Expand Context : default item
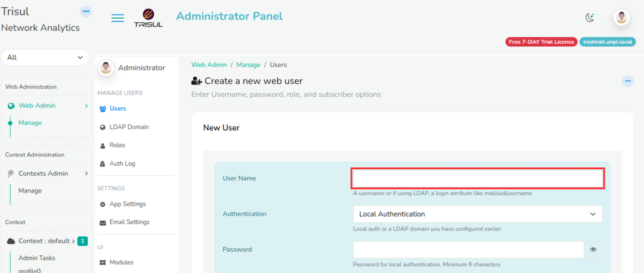 tap(47, 241)
